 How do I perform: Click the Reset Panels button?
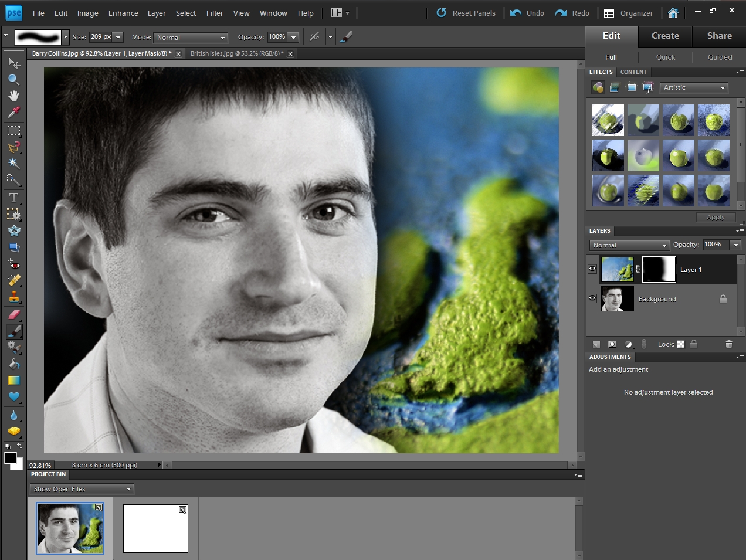point(466,13)
